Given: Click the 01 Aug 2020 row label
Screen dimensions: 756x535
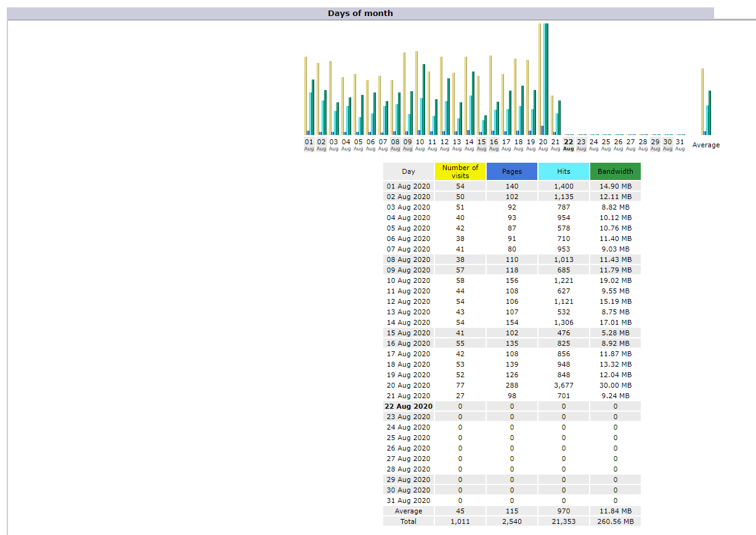Looking at the screenshot, I should (x=408, y=186).
